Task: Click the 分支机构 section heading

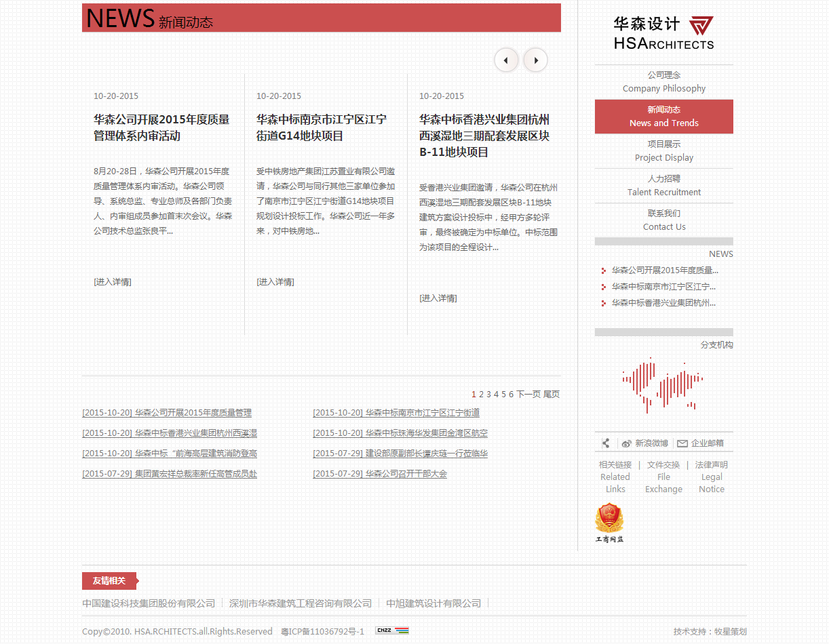Action: 716,345
